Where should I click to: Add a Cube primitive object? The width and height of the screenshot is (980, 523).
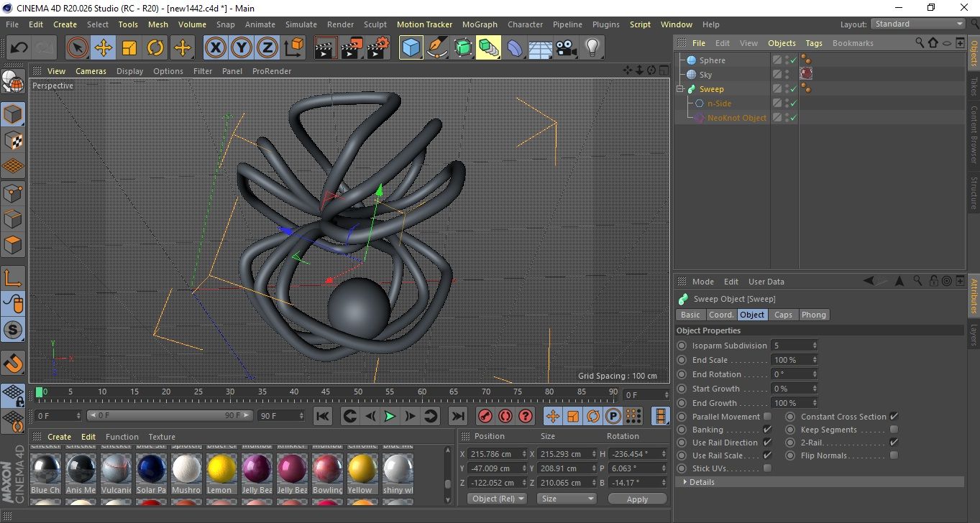[411, 48]
